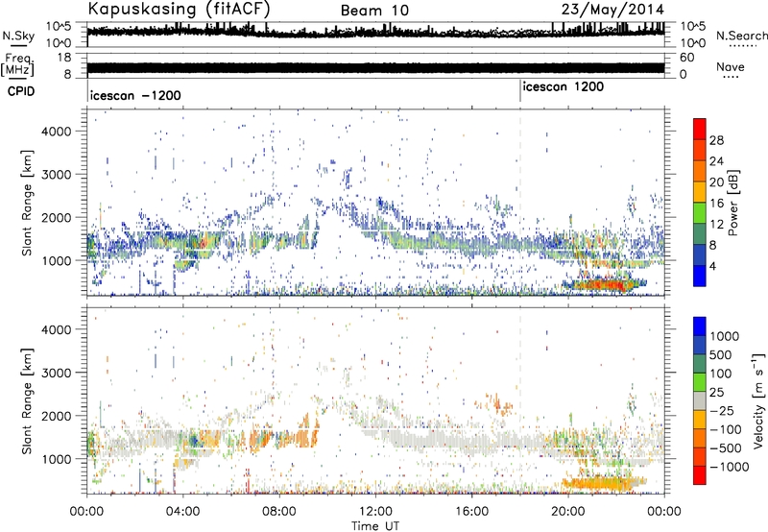Click the 'icescan -1200' marker text
The image size is (768, 532).
pyautogui.click(x=135, y=95)
